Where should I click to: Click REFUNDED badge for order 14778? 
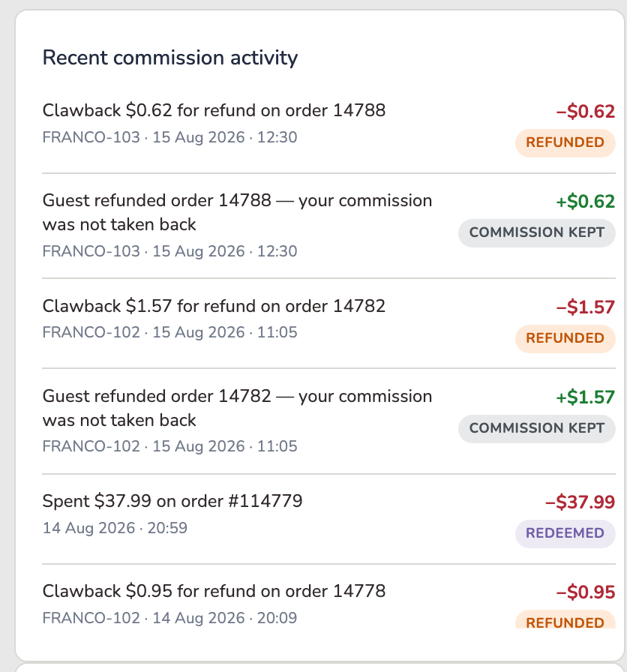pyautogui.click(x=565, y=620)
